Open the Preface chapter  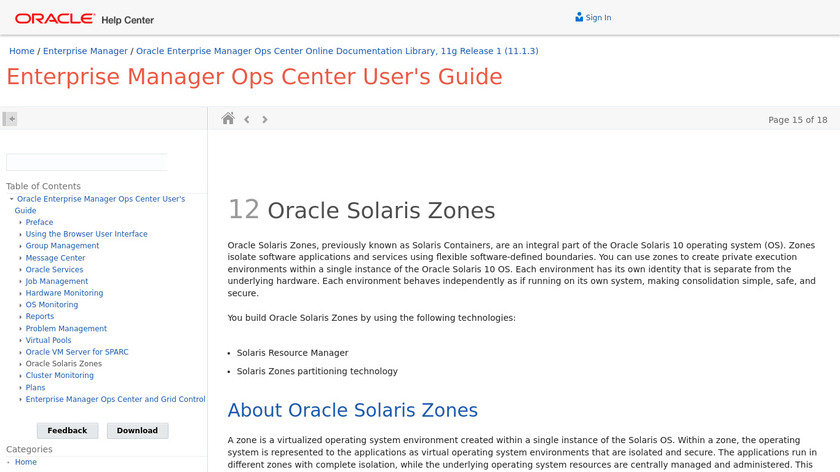point(39,222)
